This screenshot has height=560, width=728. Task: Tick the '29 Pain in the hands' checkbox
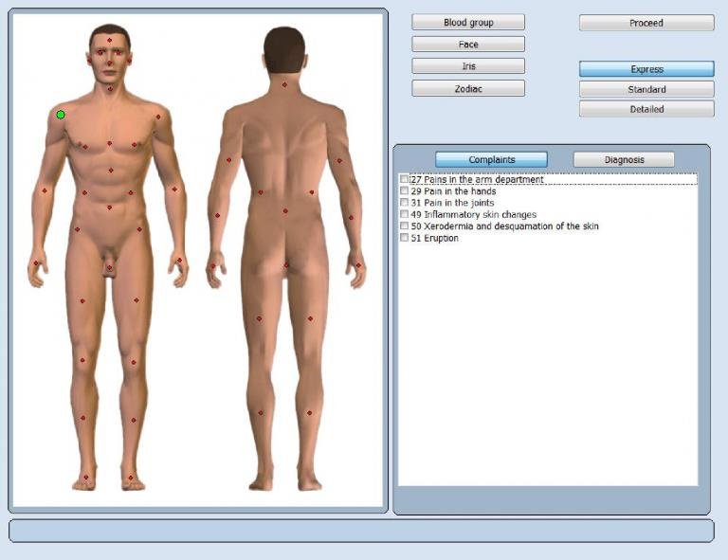405,191
